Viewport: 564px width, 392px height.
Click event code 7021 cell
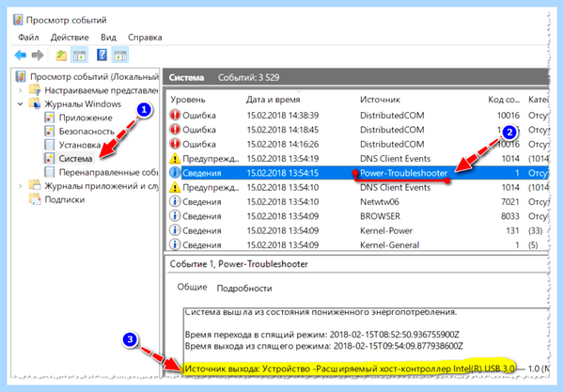point(510,202)
